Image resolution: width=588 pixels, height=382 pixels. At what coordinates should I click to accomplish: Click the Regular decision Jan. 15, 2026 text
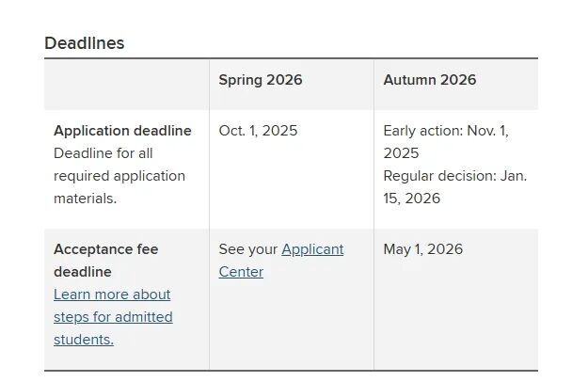(x=454, y=187)
